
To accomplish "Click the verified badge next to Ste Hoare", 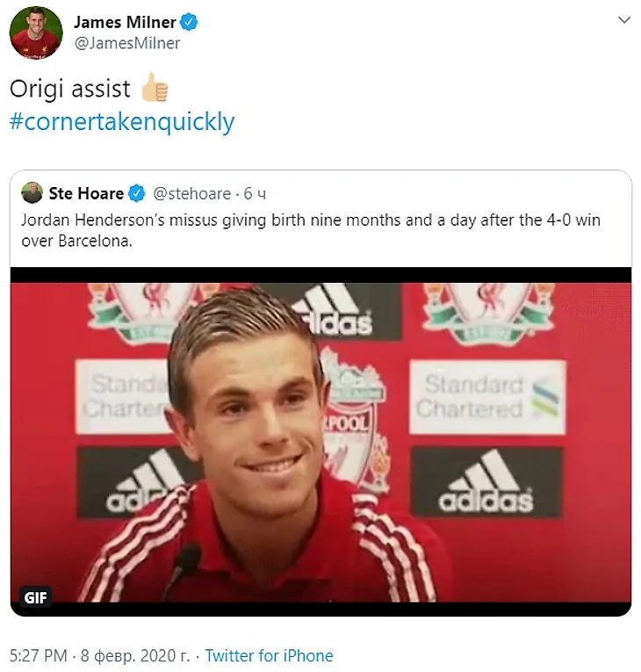I will tap(138, 193).
